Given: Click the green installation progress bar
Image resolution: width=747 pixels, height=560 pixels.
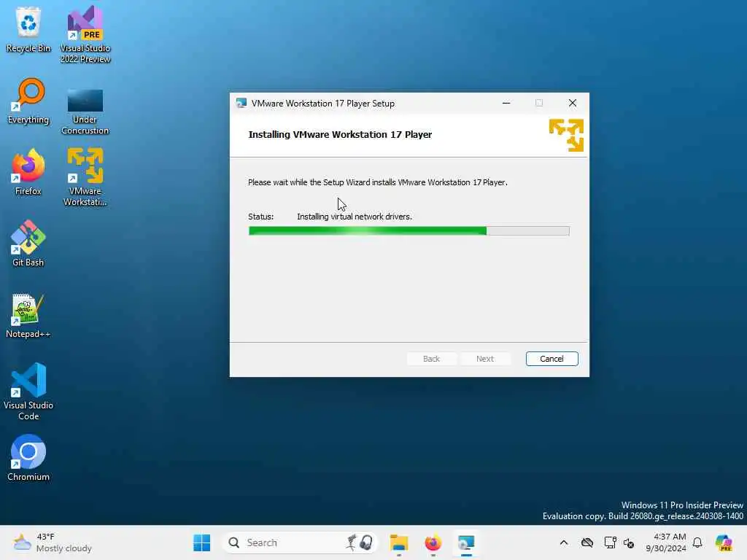Looking at the screenshot, I should (409, 231).
